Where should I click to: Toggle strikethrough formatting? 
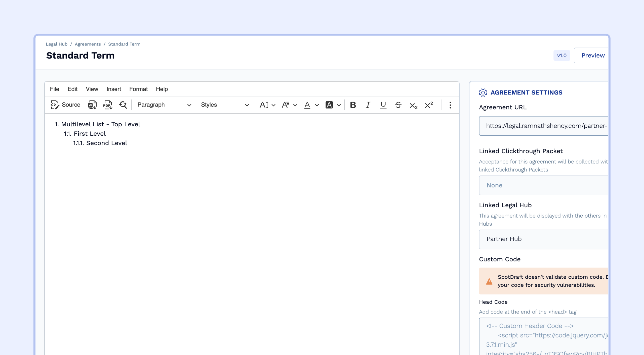(x=398, y=105)
